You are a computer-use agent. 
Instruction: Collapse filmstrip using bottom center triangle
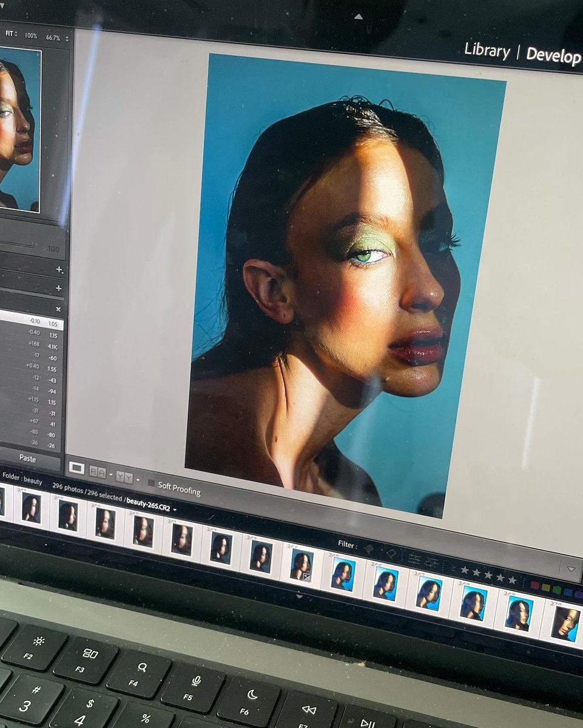(298, 597)
